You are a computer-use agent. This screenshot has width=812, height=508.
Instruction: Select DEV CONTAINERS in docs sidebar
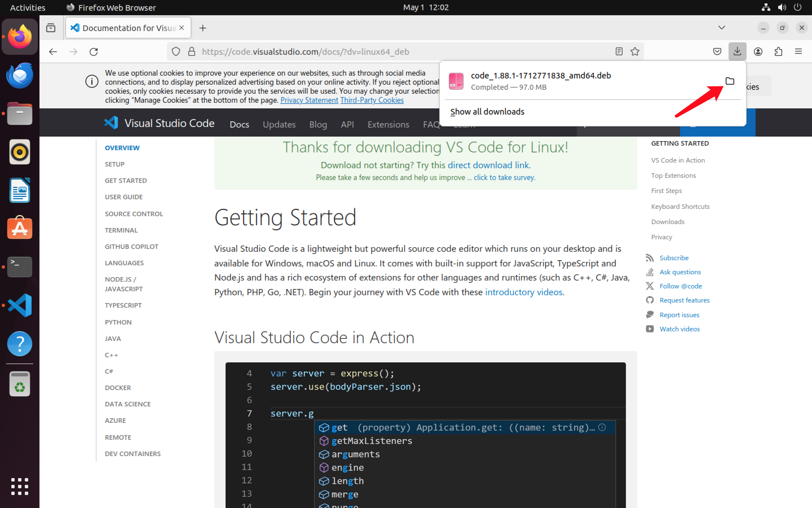(133, 454)
